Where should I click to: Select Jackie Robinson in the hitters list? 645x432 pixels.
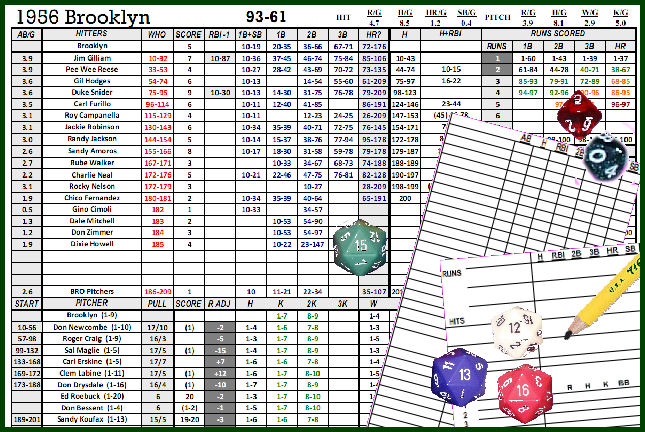coord(93,128)
